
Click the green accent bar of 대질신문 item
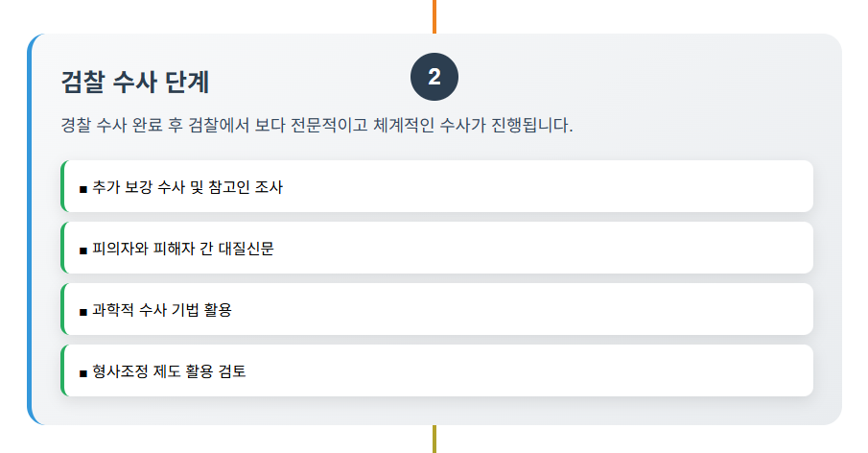coord(61,248)
